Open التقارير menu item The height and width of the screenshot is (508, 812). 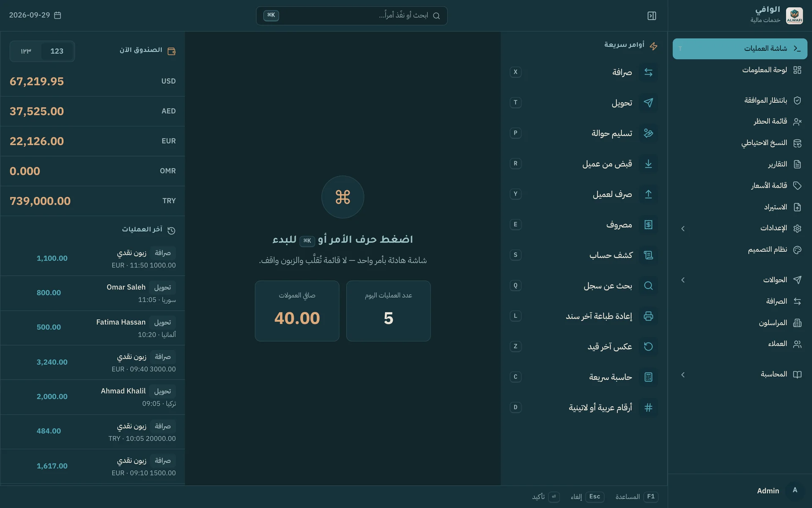(x=740, y=164)
